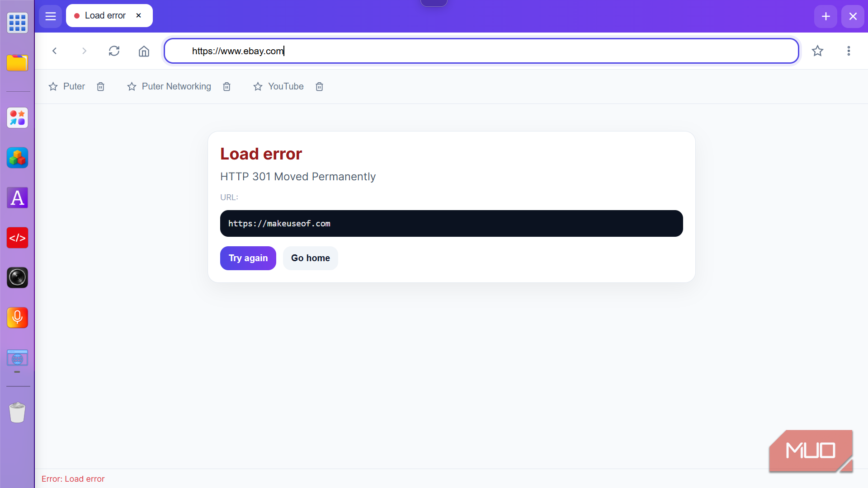Launch the camera app in dock
This screenshot has height=488, width=868.
(17, 277)
